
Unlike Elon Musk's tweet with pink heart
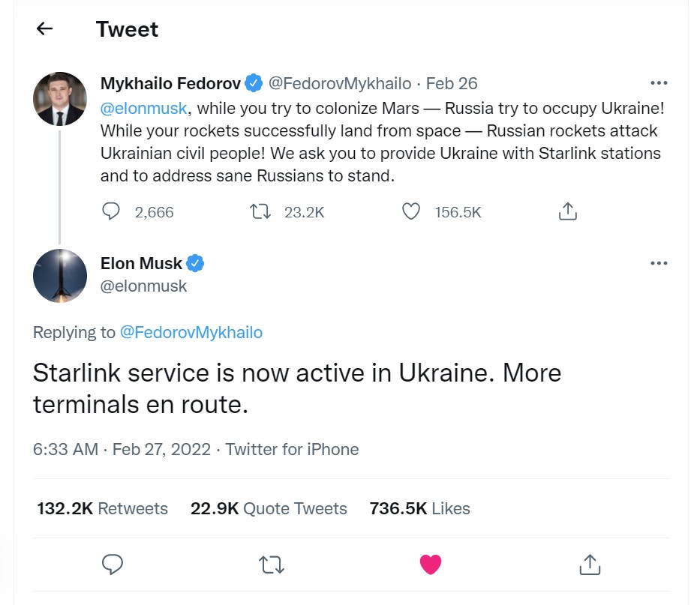coord(431,564)
